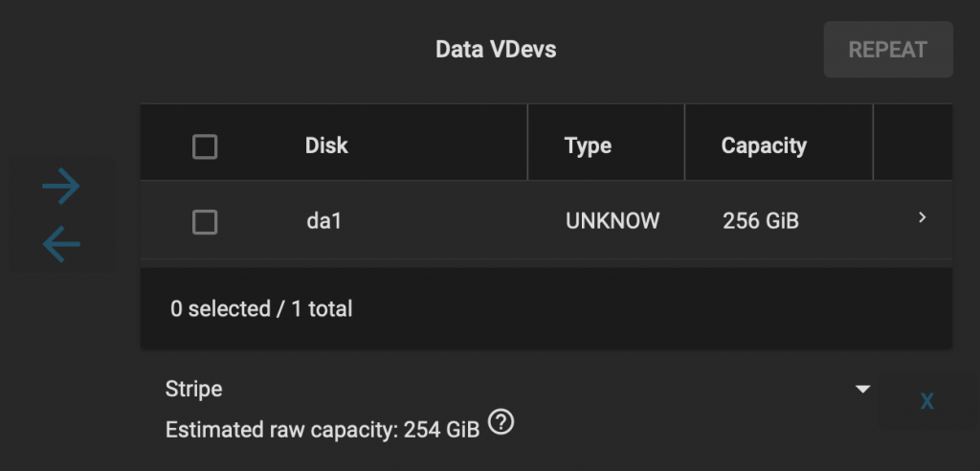Screen dimensions: 980x471
Task: Click the dropdown triangle beside Stripe
Action: click(862, 389)
